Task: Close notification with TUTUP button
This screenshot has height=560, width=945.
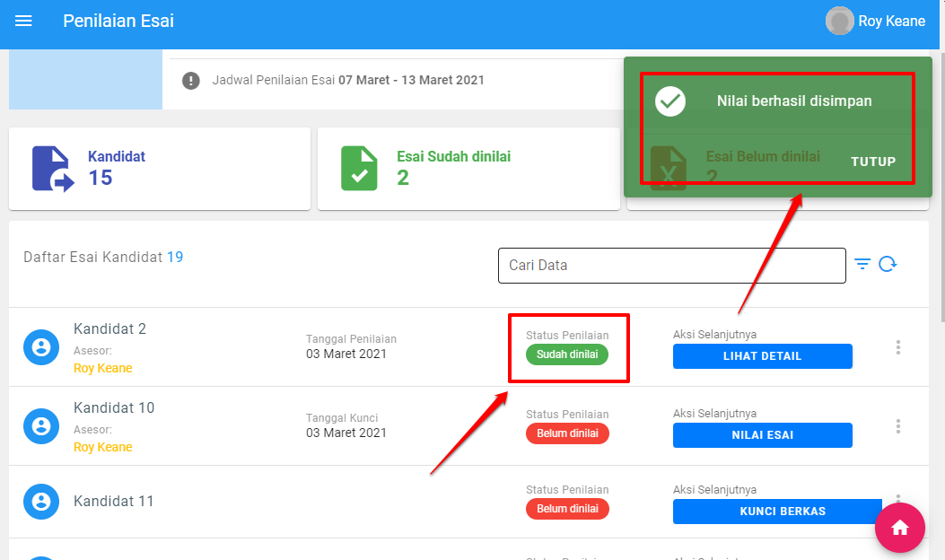Action: [x=873, y=162]
